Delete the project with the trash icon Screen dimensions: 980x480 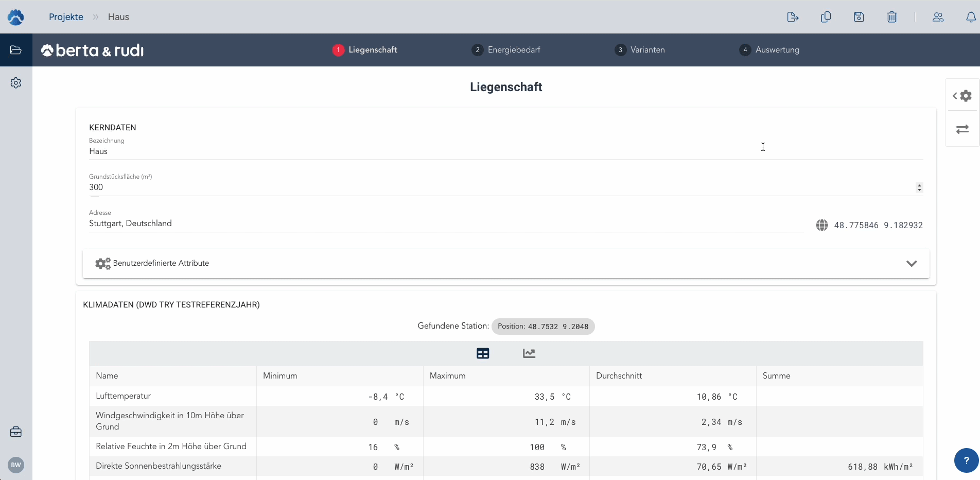click(x=892, y=17)
